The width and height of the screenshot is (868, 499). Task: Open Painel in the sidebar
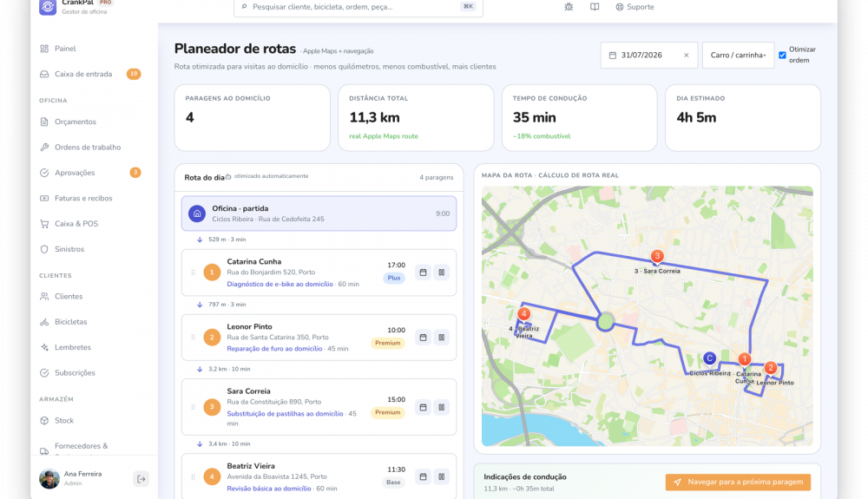[65, 49]
